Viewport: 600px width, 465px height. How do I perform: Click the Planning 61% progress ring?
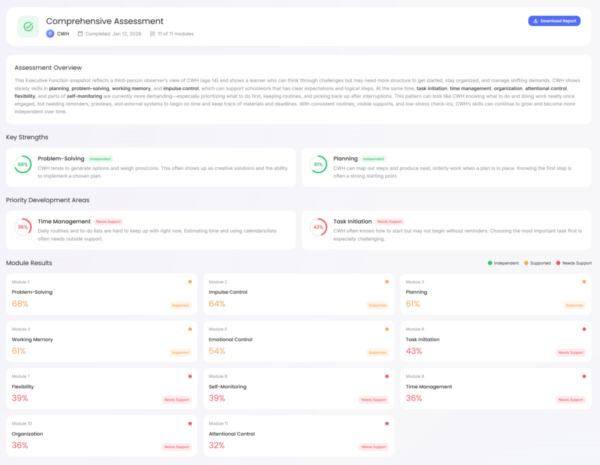click(x=318, y=164)
